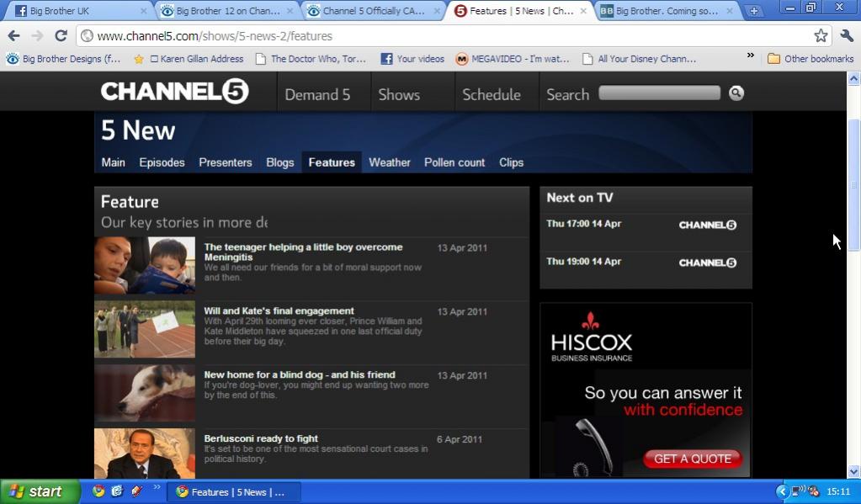Go to the Weather section tab
Image resolution: width=861 pixels, height=504 pixels.
pos(390,162)
